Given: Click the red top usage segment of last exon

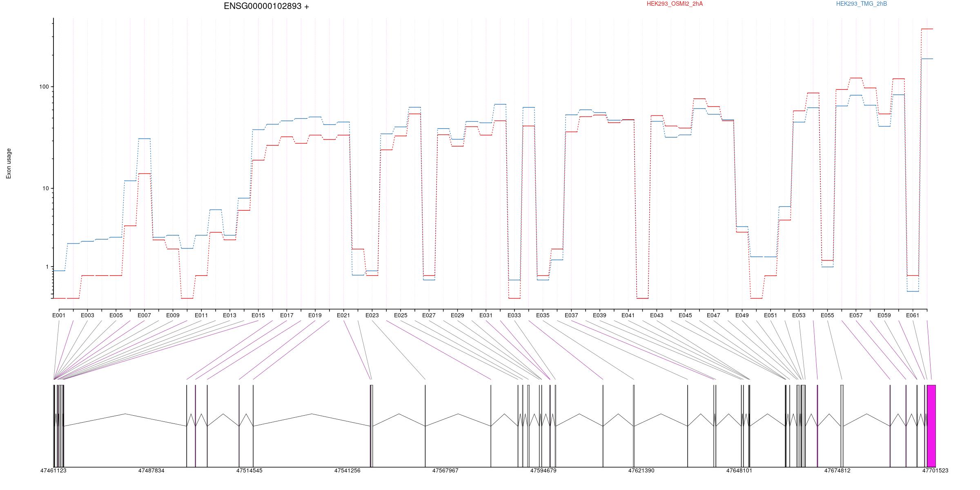Looking at the screenshot, I should point(927,29).
